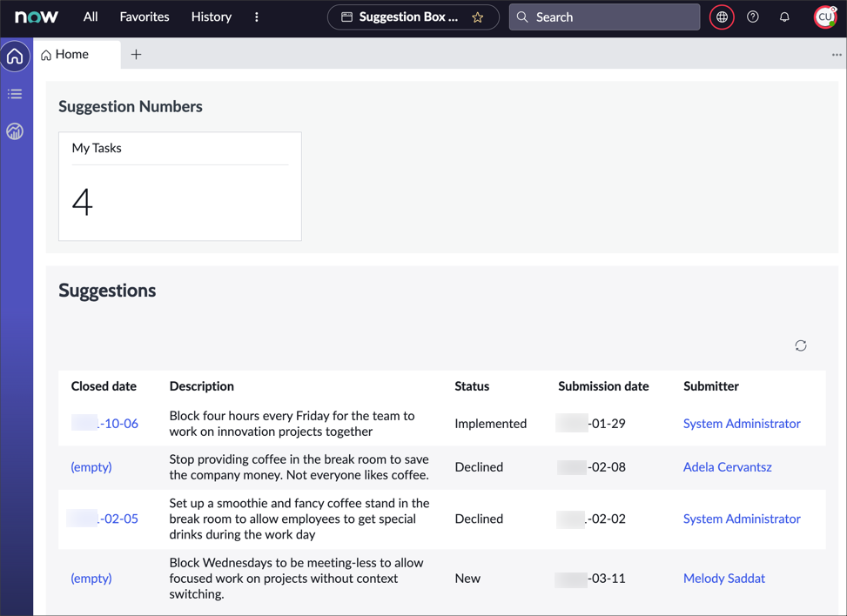
Task: Open the menu list icon in the sidebar
Action: (15, 93)
